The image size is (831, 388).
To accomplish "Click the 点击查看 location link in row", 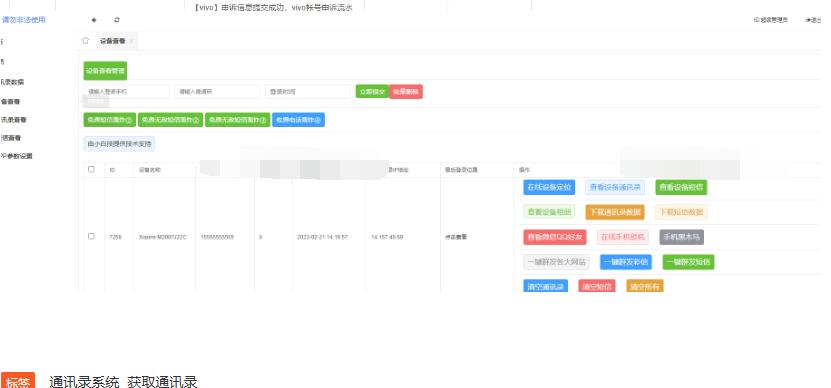I will [x=456, y=237].
